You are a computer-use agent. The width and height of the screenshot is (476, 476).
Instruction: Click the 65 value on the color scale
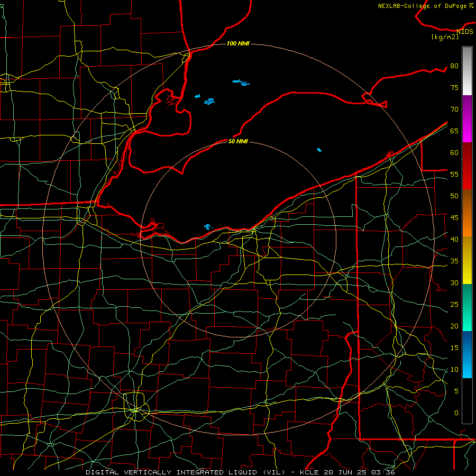click(x=454, y=131)
